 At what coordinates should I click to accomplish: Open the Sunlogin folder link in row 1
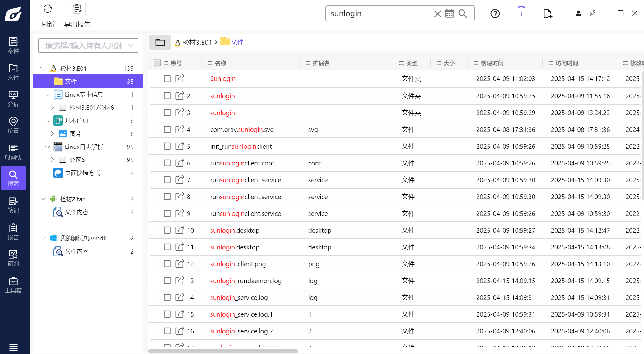pyautogui.click(x=223, y=78)
